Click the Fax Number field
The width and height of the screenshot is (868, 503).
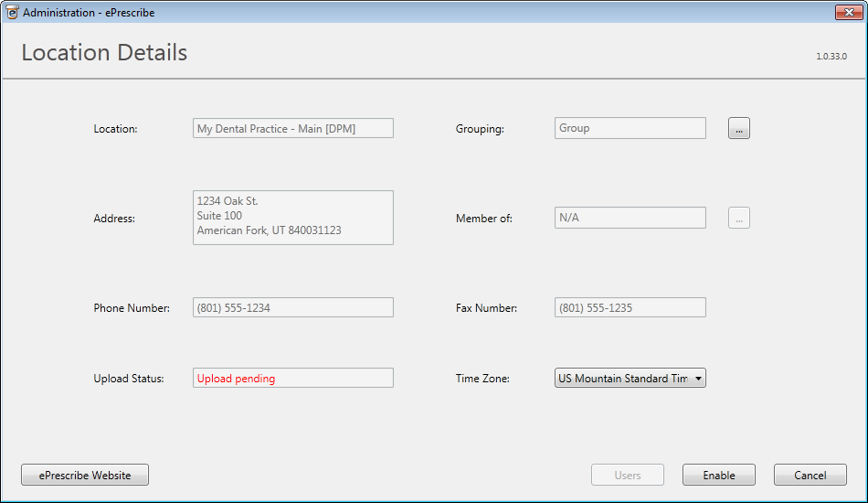tap(630, 308)
